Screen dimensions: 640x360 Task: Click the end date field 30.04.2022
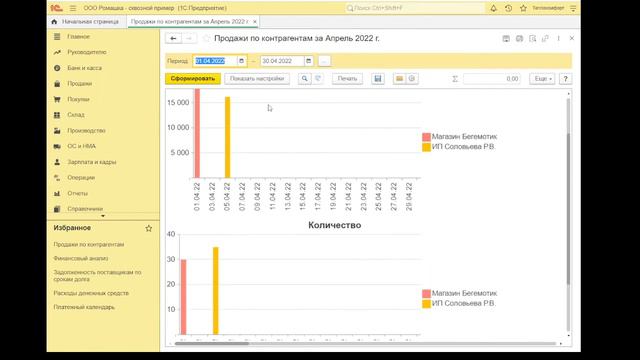(x=282, y=61)
